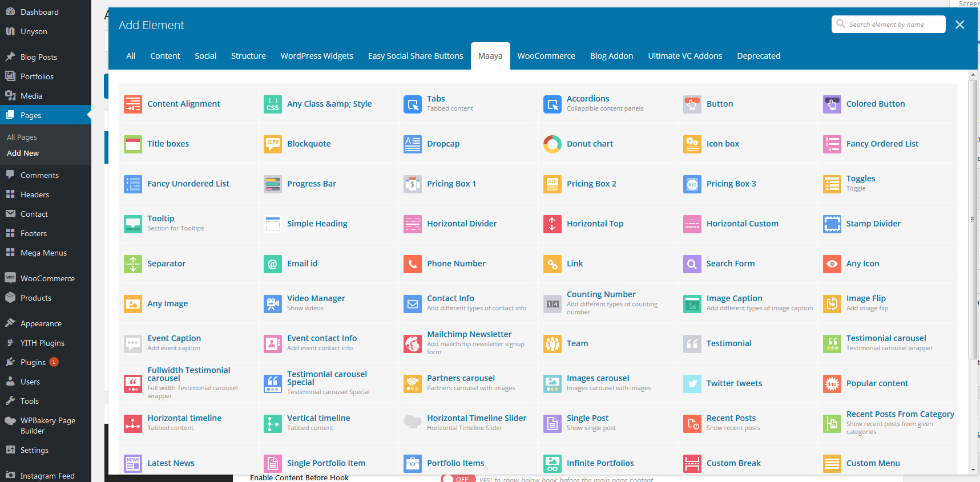Open the Content tab
Image resolution: width=980 pixels, height=482 pixels.
165,56
